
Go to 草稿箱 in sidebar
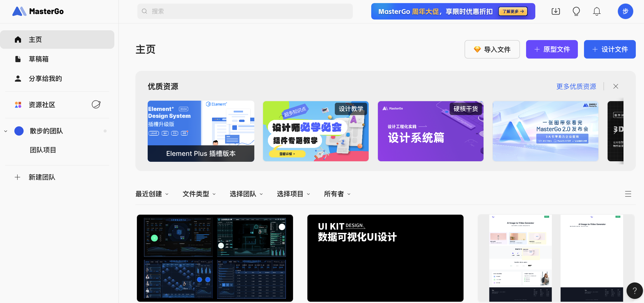point(38,59)
